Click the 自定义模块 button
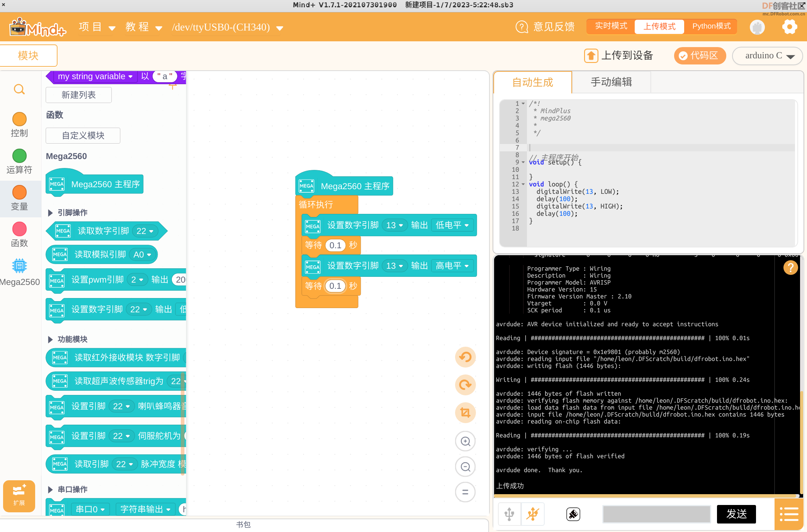Viewport: 807px width, 532px height. coord(83,136)
